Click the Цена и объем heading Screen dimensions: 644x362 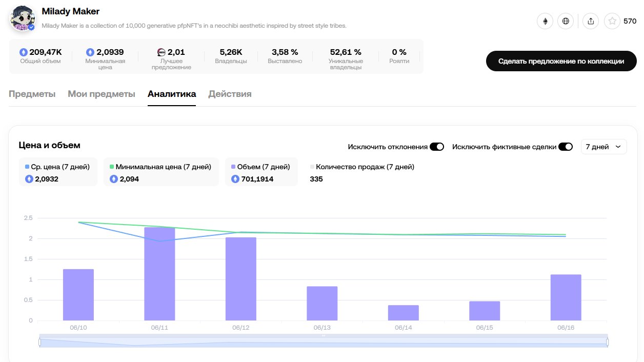50,145
